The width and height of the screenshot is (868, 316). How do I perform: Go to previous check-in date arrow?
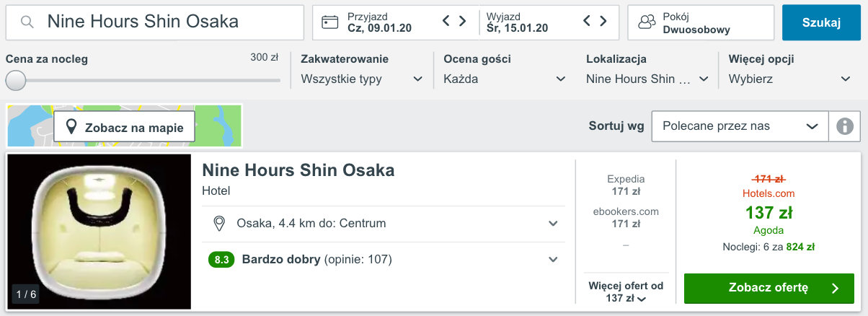446,21
